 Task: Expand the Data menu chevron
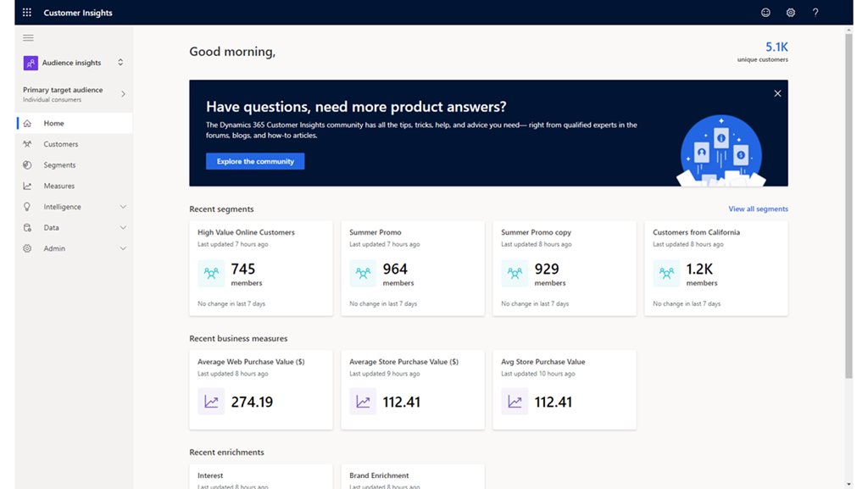(x=123, y=227)
